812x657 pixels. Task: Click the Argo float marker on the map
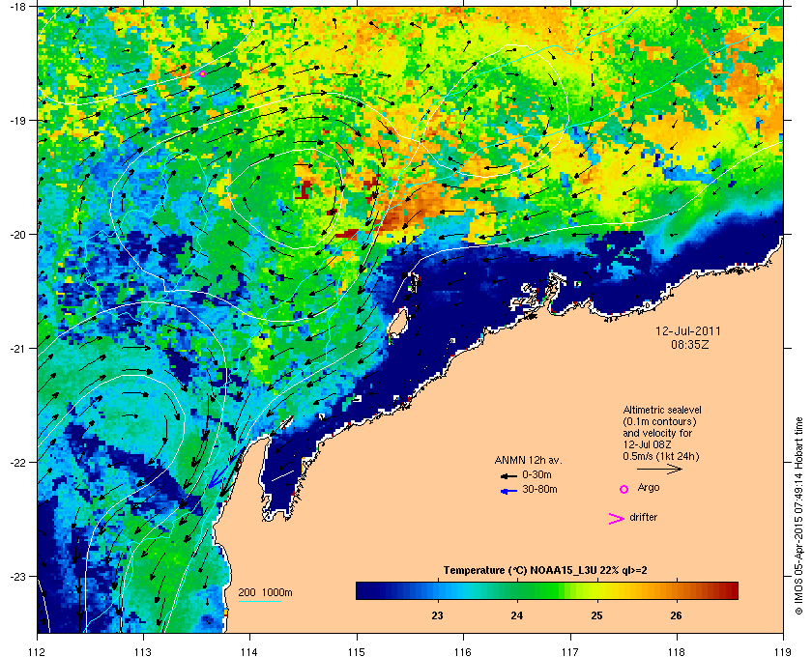pos(202,74)
